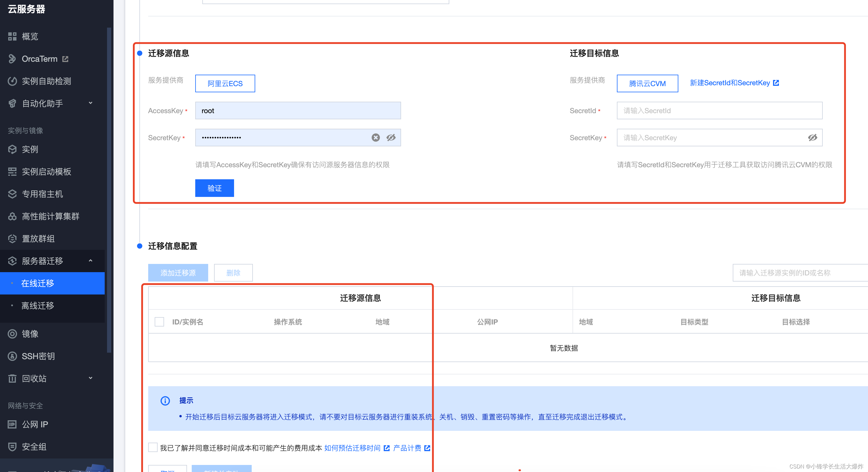Expand the 自动化助手 menu chevron
Screen dimensions: 868x472
tap(90, 103)
